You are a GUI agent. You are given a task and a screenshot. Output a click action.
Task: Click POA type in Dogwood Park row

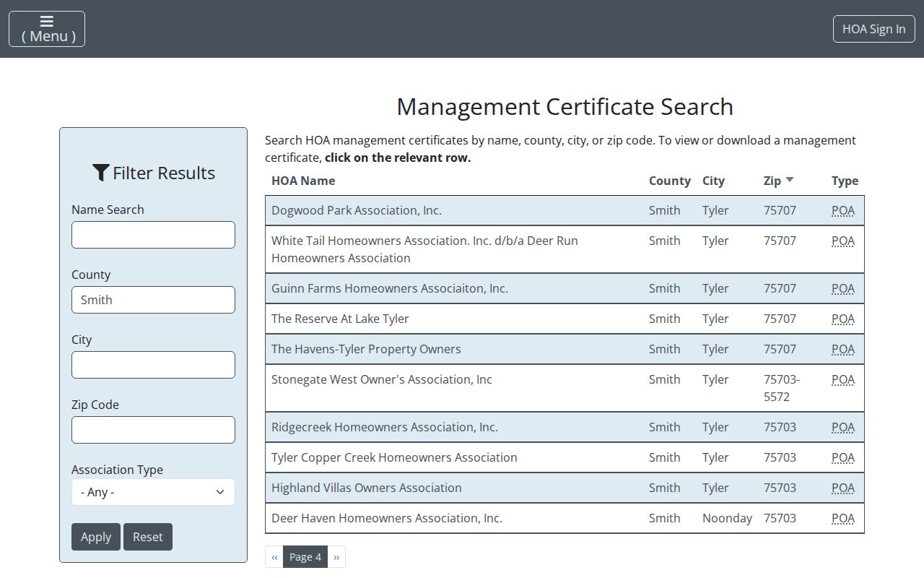(x=843, y=210)
